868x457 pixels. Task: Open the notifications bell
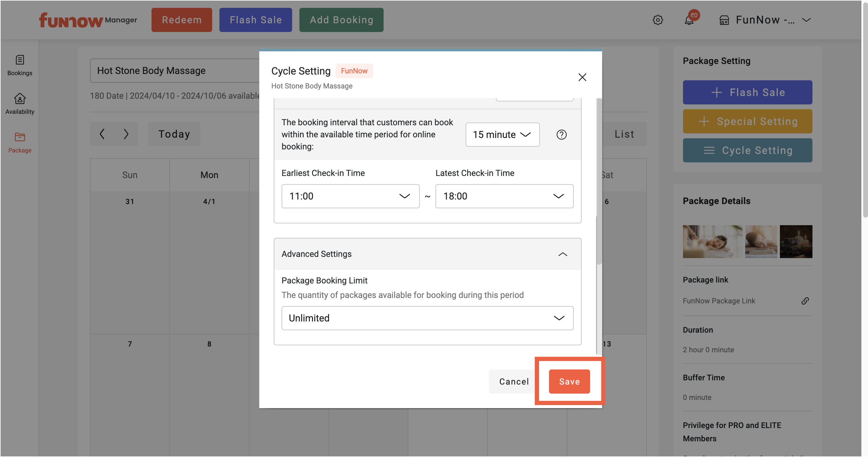pyautogui.click(x=689, y=20)
